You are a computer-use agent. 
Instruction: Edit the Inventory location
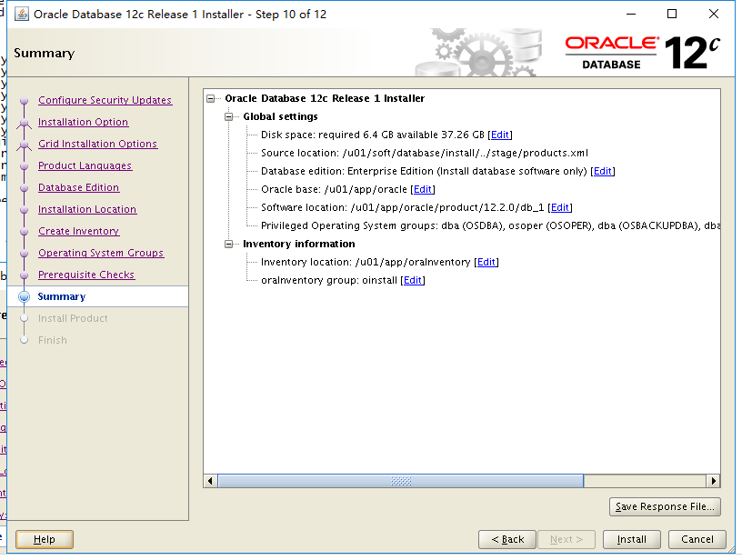click(x=486, y=262)
